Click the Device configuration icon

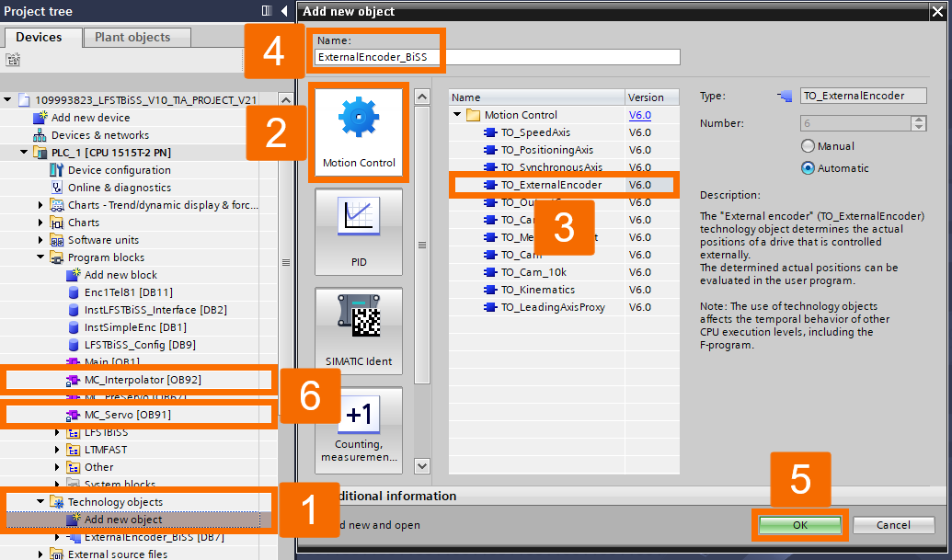56,170
